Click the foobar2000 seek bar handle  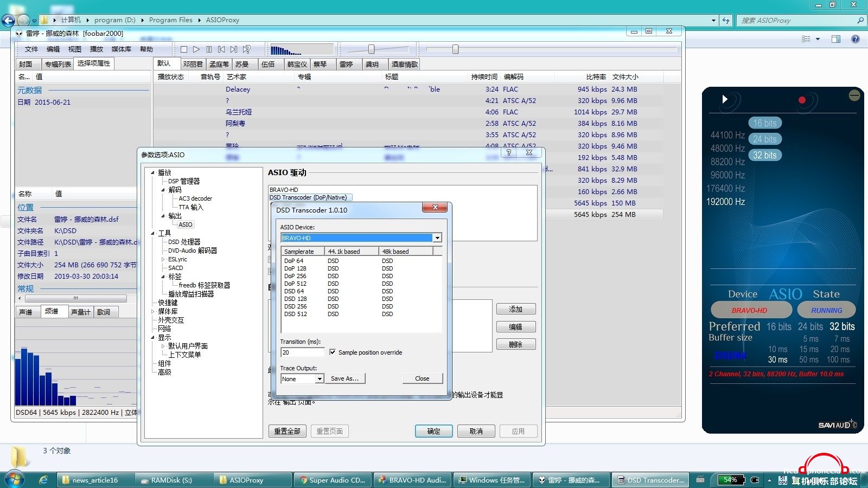455,49
